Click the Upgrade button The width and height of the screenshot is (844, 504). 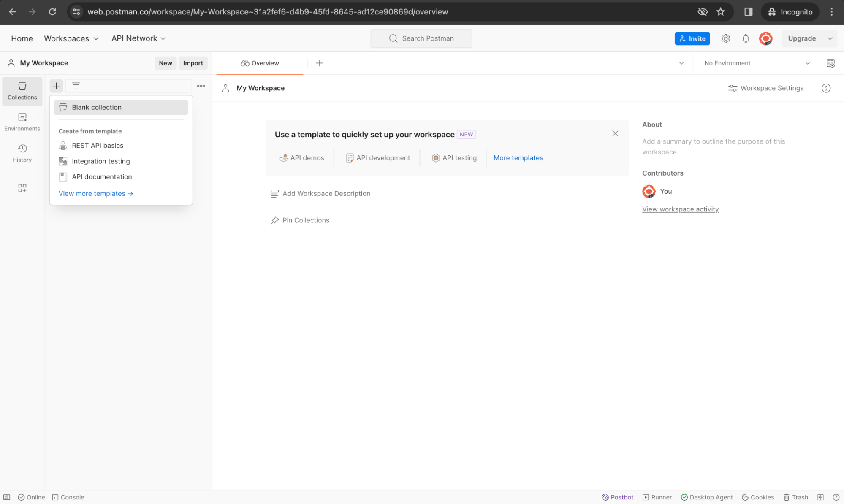pos(801,38)
